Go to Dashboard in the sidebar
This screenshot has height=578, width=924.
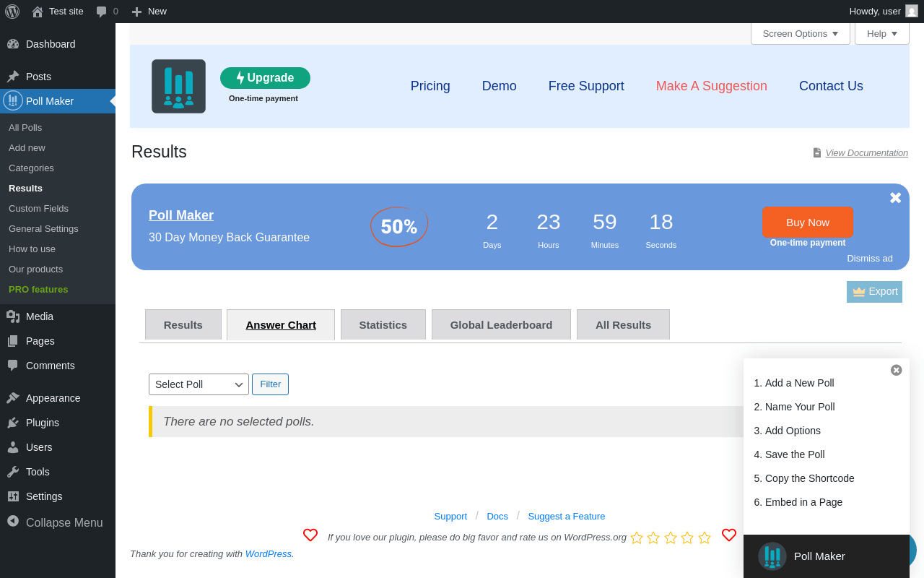tap(58, 44)
